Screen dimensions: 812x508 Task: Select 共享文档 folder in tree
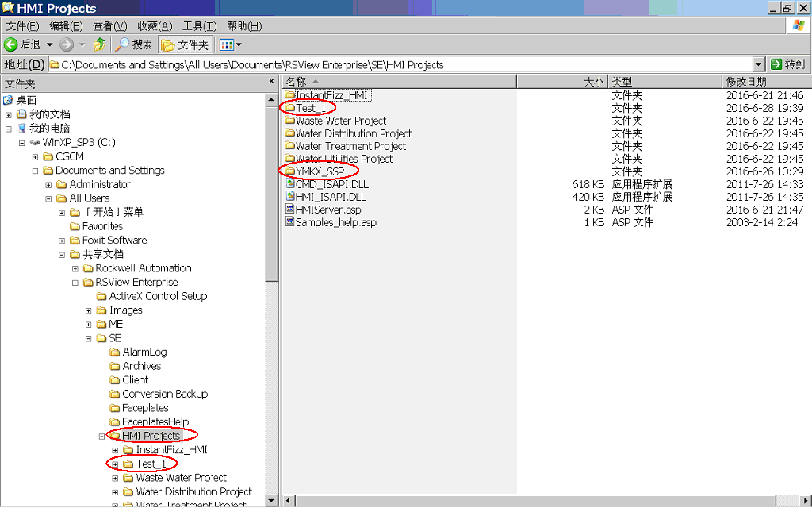coord(97,255)
